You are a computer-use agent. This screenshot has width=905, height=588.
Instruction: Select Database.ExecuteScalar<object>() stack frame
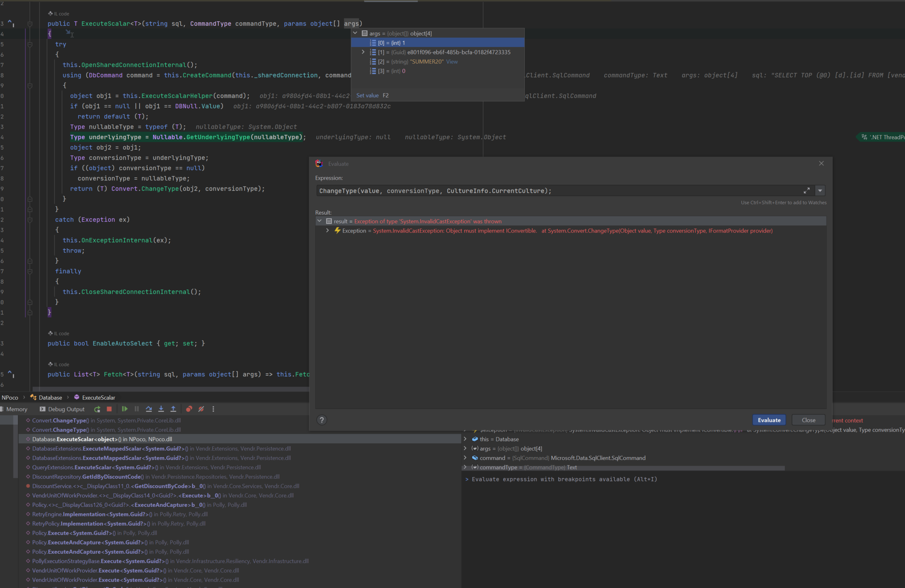pyautogui.click(x=240, y=439)
